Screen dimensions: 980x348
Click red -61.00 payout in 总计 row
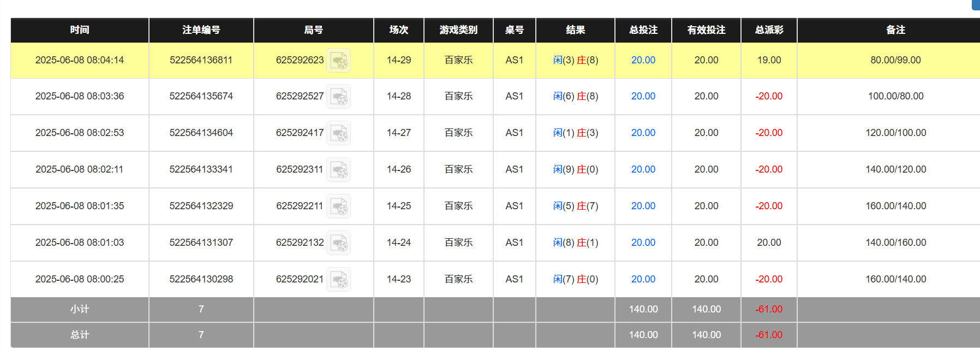[x=769, y=335]
